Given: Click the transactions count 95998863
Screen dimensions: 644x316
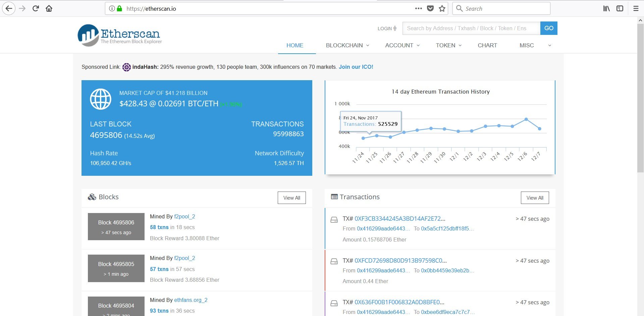Looking at the screenshot, I should coord(288,134).
